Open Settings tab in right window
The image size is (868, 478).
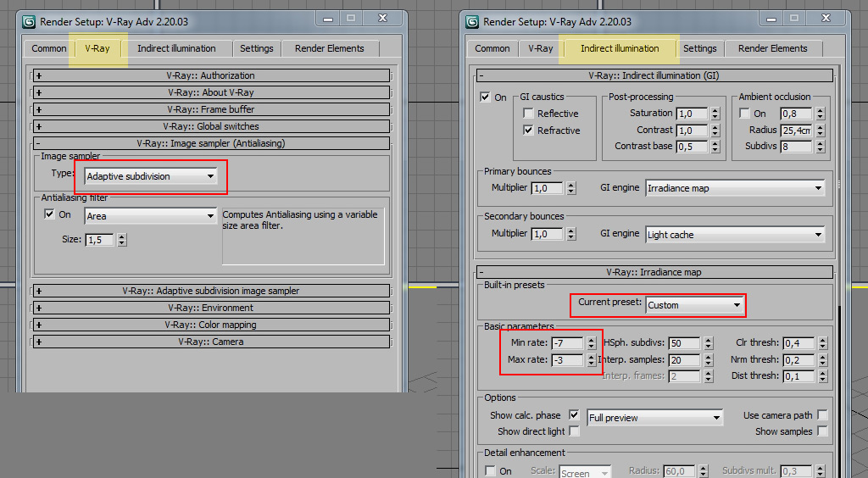coord(699,48)
